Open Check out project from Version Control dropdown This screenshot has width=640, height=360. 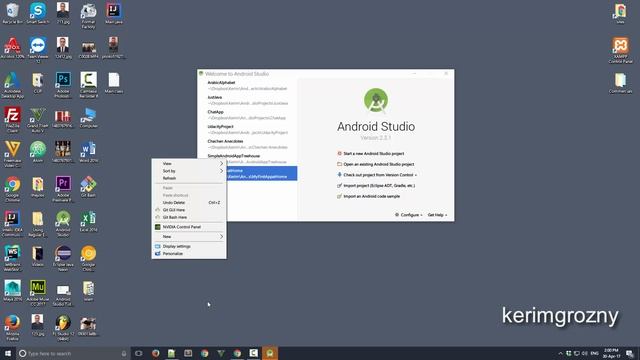point(377,175)
